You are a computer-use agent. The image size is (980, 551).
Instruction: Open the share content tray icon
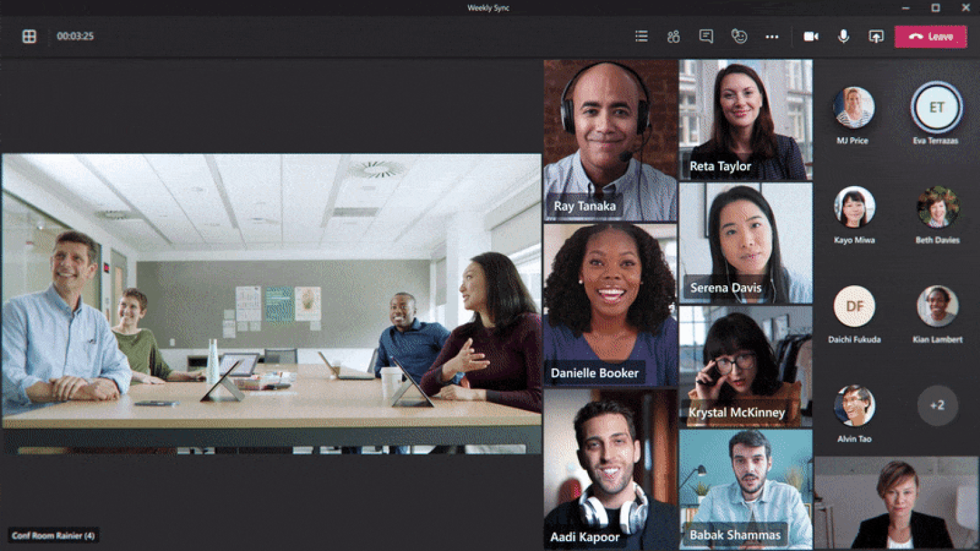click(x=876, y=37)
